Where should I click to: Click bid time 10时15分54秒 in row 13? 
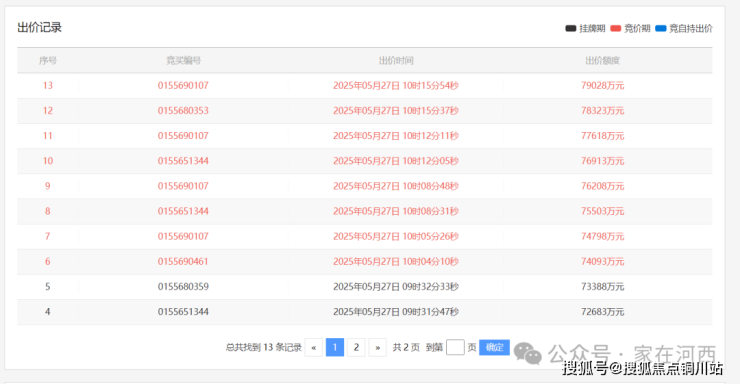pyautogui.click(x=430, y=85)
